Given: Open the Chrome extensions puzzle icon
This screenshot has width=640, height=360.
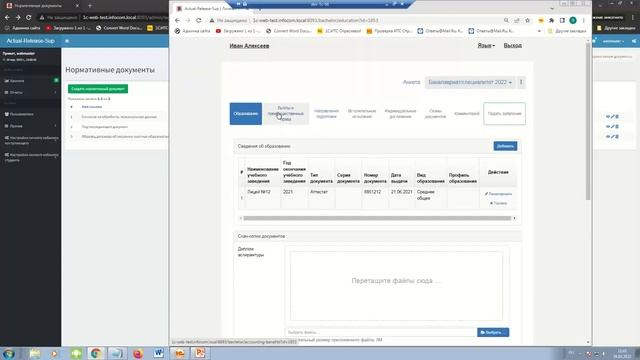Looking at the screenshot, I should click(551, 20).
